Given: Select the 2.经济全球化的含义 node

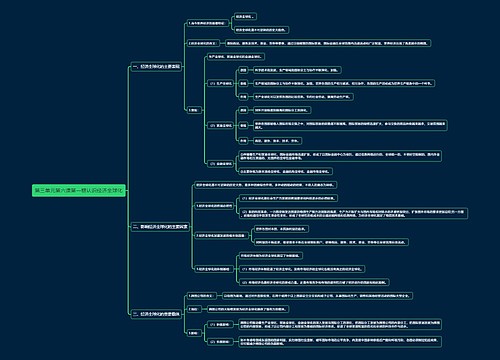Looking at the screenshot, I should click(203, 43).
